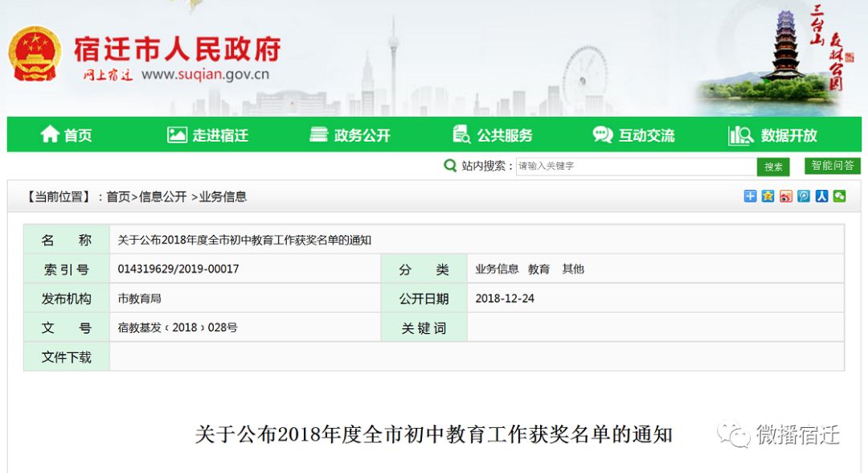Image resolution: width=868 pixels, height=473 pixels.
Task: Click the national emblem logo
Action: [35, 54]
